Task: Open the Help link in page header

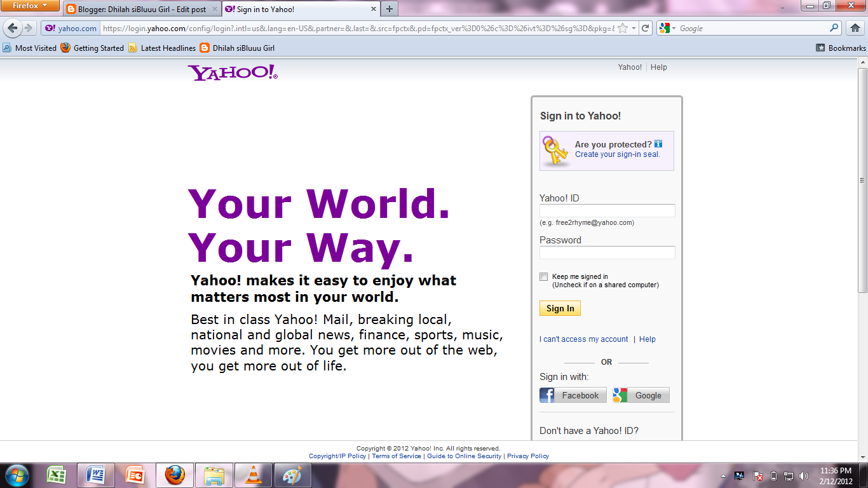Action: click(659, 67)
